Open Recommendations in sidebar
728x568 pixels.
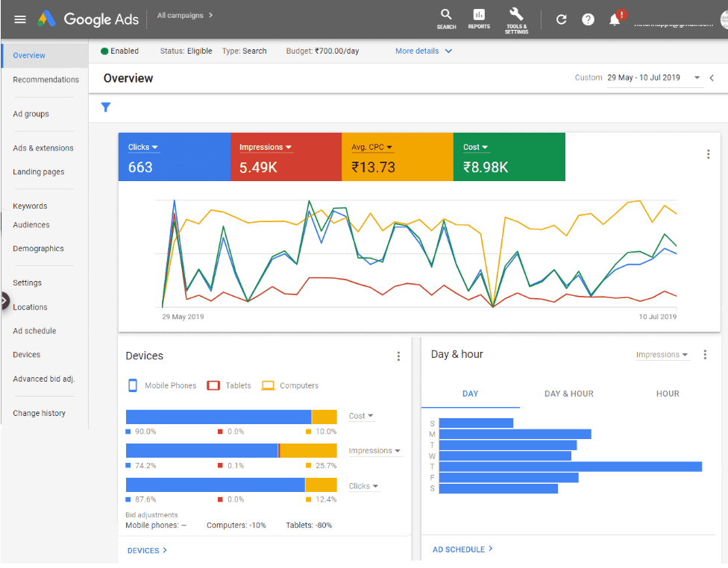coord(45,80)
